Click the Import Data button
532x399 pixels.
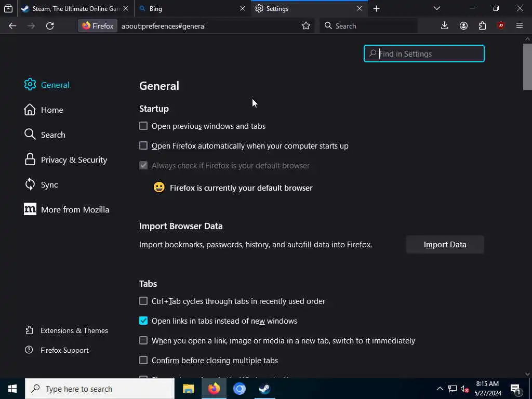coord(445,245)
